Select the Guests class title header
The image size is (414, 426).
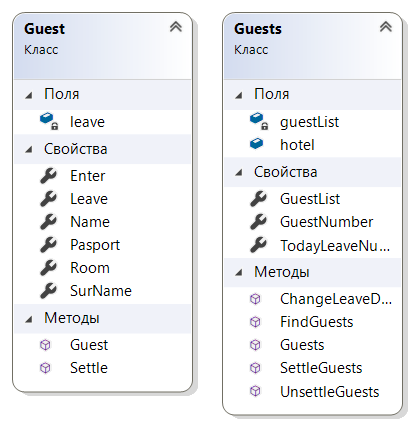pyautogui.click(x=258, y=29)
